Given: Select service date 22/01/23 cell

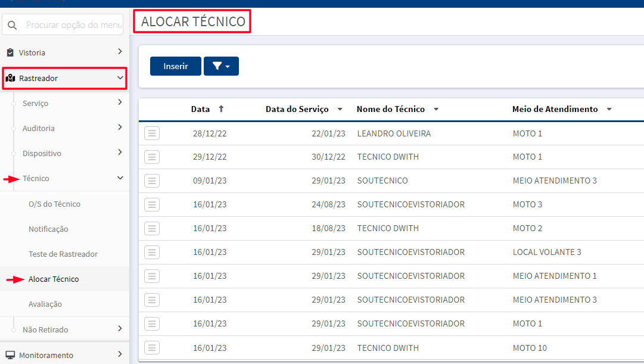Looking at the screenshot, I should (x=329, y=133).
